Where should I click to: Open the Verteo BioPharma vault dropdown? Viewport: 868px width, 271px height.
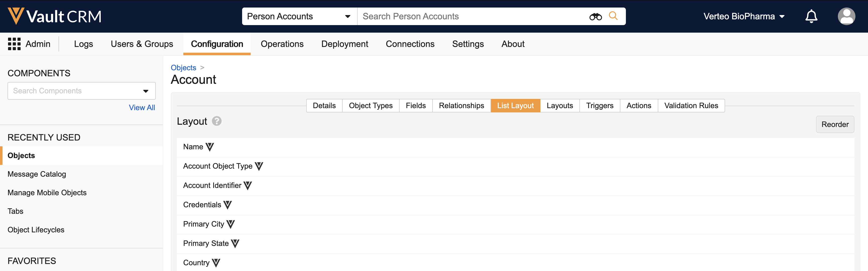pos(744,16)
